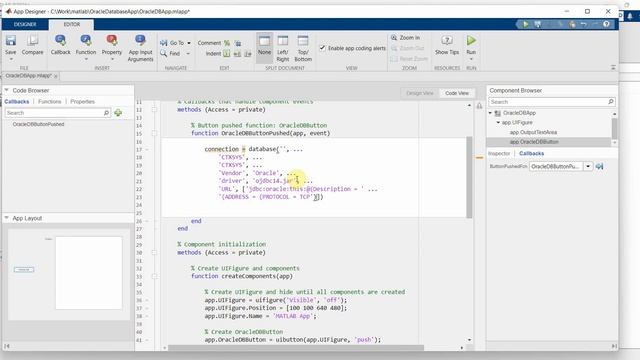Select app.OracleDBButton in component tree

[x=534, y=142]
